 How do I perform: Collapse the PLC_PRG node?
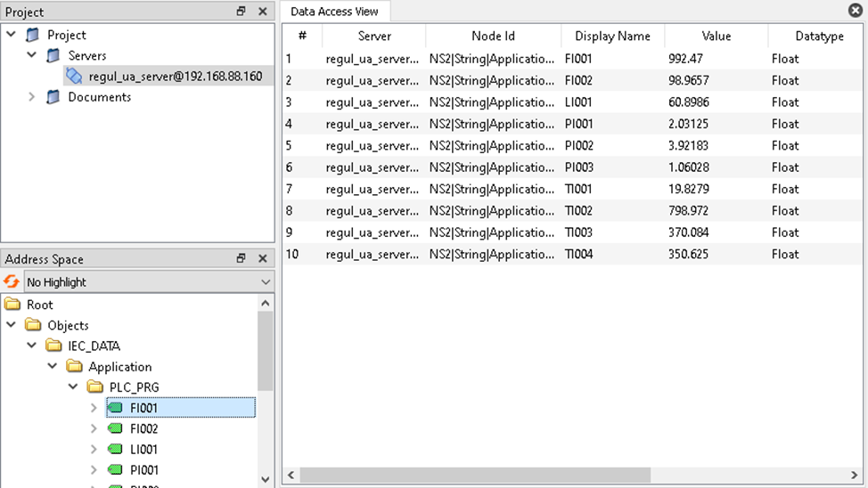(73, 386)
